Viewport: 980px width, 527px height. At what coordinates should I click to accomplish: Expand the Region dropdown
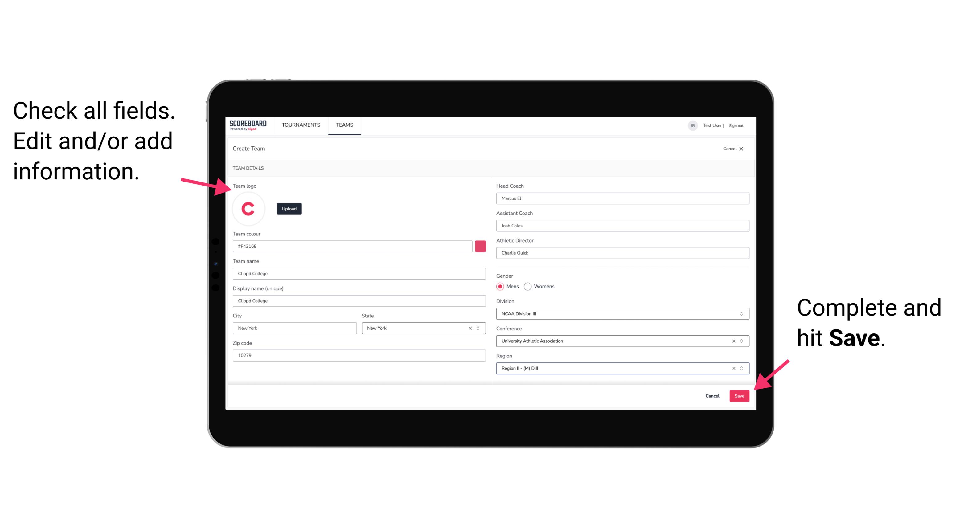[742, 368]
